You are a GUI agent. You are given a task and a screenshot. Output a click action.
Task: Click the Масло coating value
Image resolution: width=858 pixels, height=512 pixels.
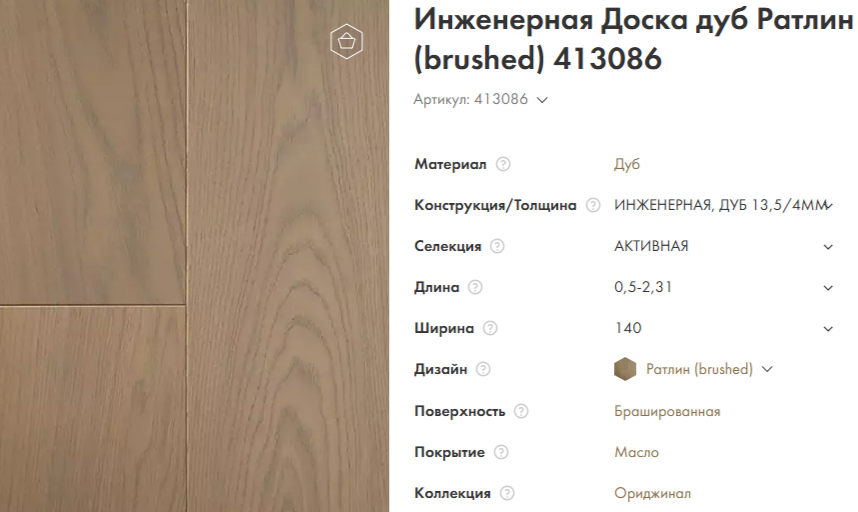[636, 452]
